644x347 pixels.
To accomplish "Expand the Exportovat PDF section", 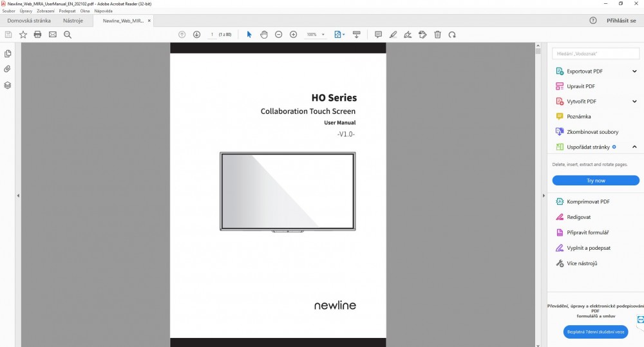I will 634,71.
